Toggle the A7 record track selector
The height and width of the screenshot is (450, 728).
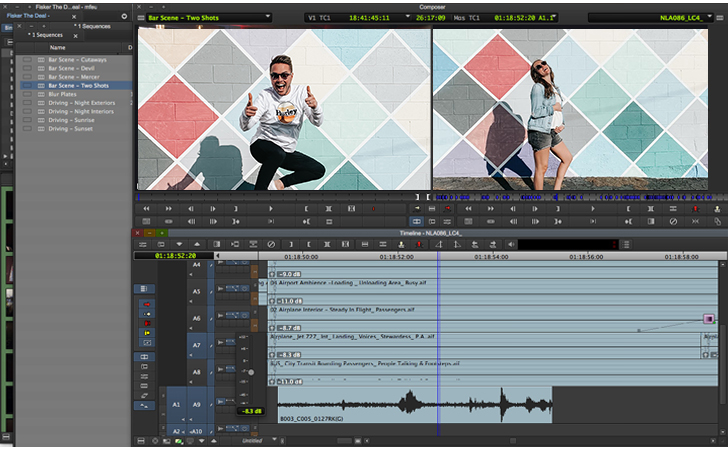(x=197, y=345)
